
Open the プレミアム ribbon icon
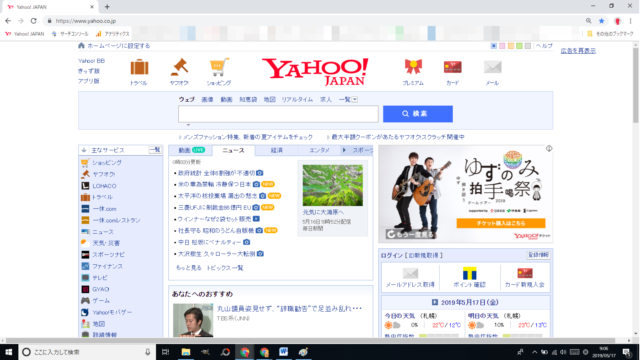click(x=413, y=67)
